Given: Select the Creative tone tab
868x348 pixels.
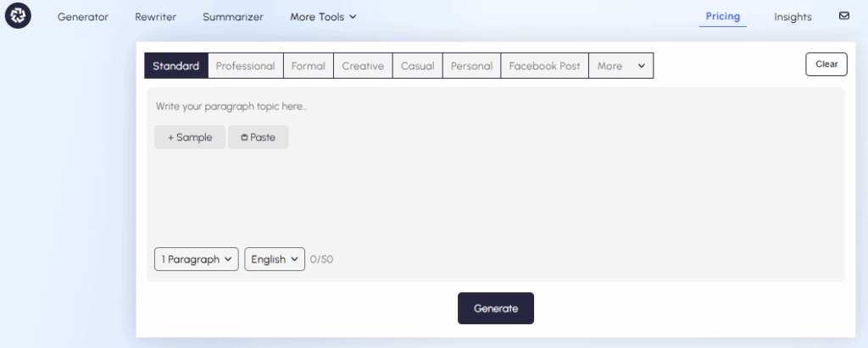Looking at the screenshot, I should click(363, 66).
